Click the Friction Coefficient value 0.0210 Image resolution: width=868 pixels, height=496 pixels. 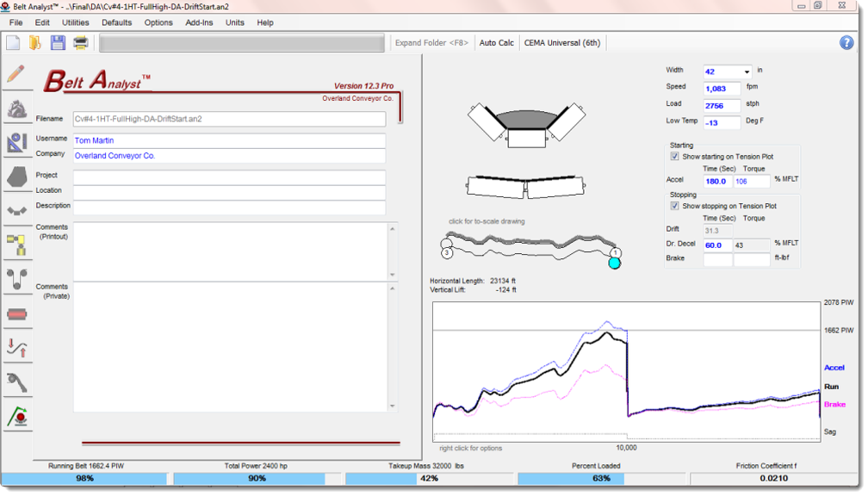(x=773, y=478)
